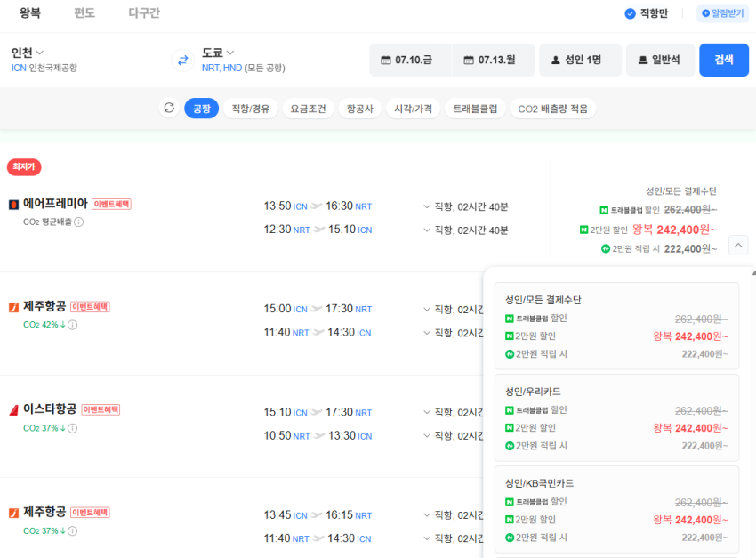The height and width of the screenshot is (558, 756).
Task: Click 알림받기 alert button
Action: (x=722, y=13)
